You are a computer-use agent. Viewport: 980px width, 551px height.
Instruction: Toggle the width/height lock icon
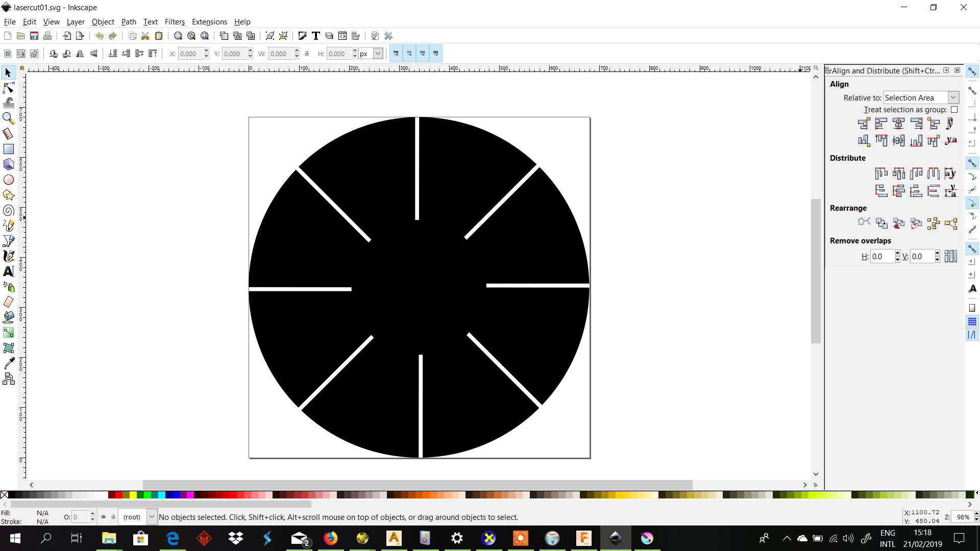(307, 54)
